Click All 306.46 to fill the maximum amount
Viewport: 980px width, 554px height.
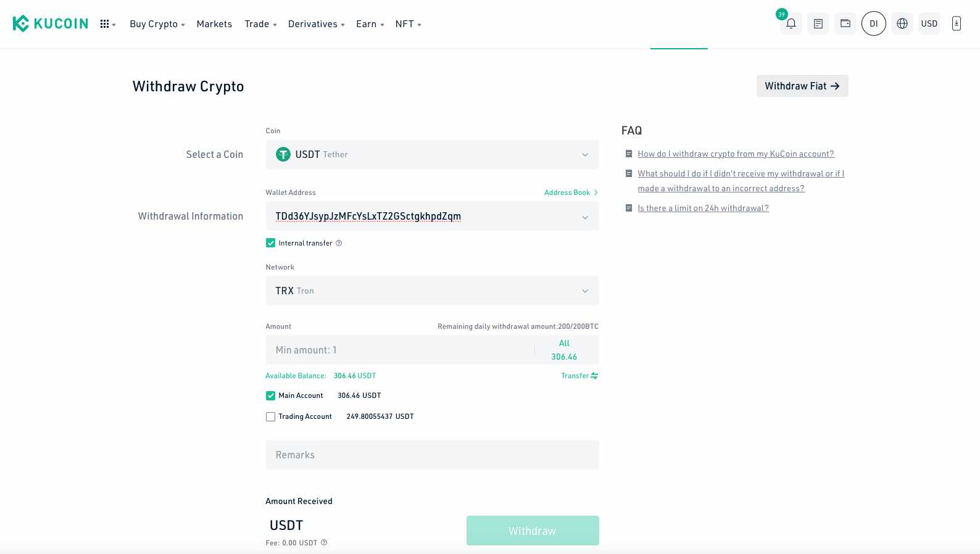[564, 350]
